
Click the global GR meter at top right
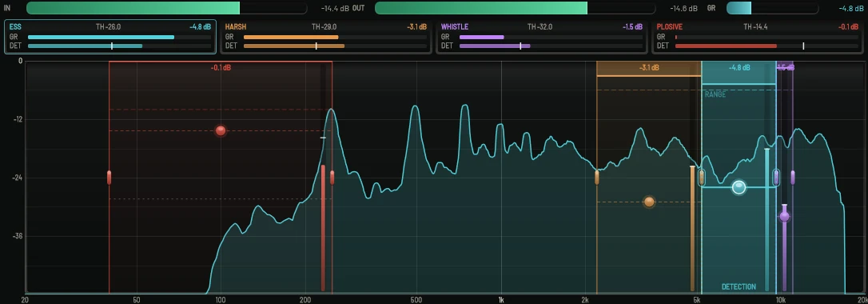[772, 8]
